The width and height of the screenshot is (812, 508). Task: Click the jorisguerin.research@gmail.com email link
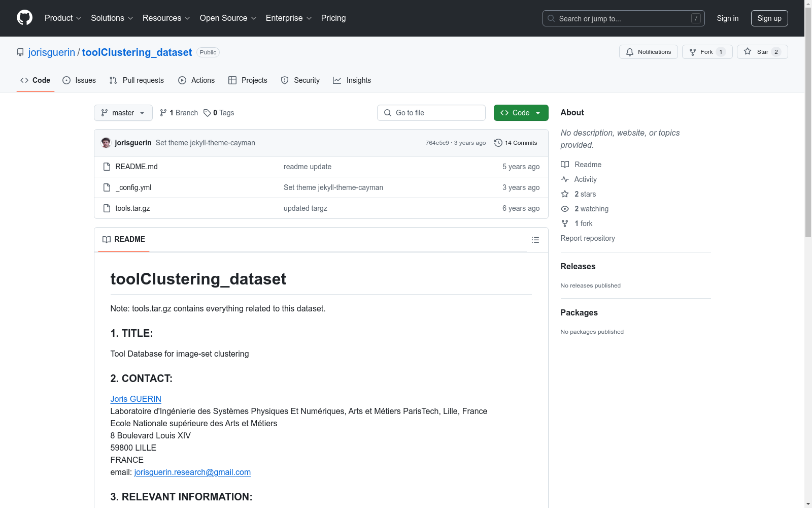tap(192, 472)
